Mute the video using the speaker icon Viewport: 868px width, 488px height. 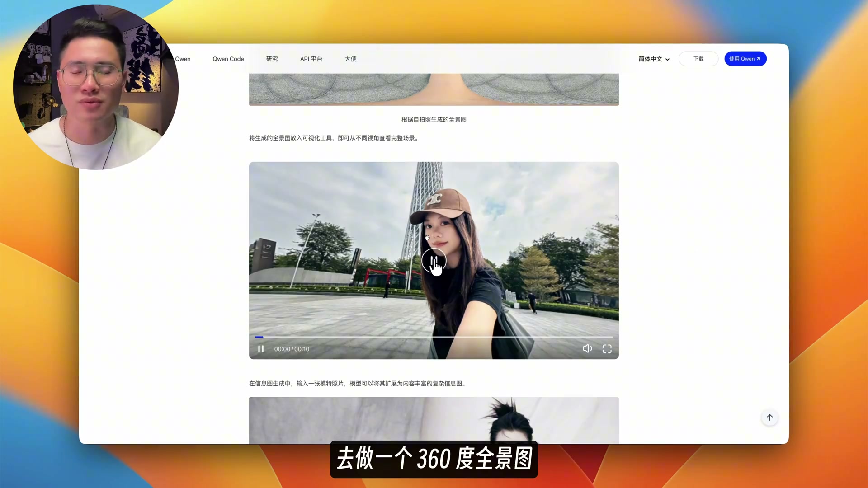coord(587,348)
